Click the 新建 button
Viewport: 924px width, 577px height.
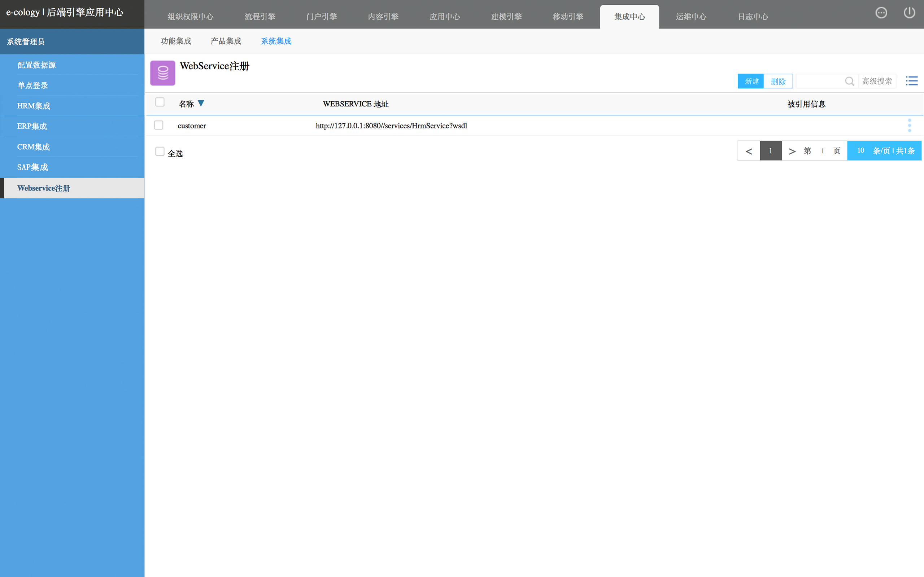pos(751,81)
